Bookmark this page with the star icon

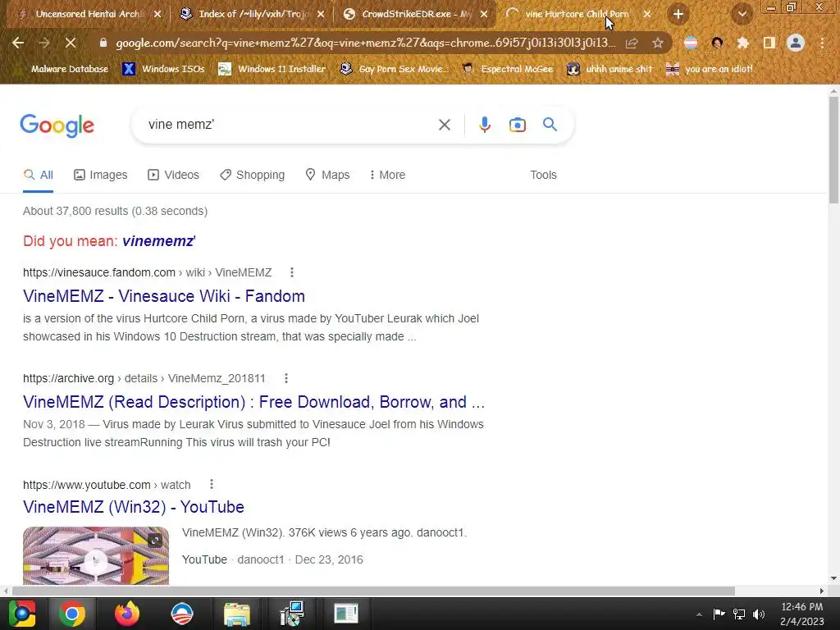point(658,43)
